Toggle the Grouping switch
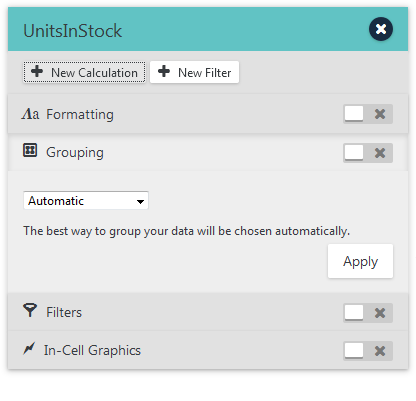The height and width of the screenshot is (401, 416). (368, 153)
